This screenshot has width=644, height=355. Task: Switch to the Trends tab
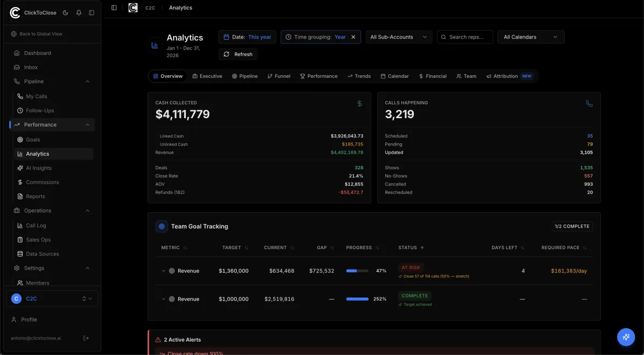[359, 76]
